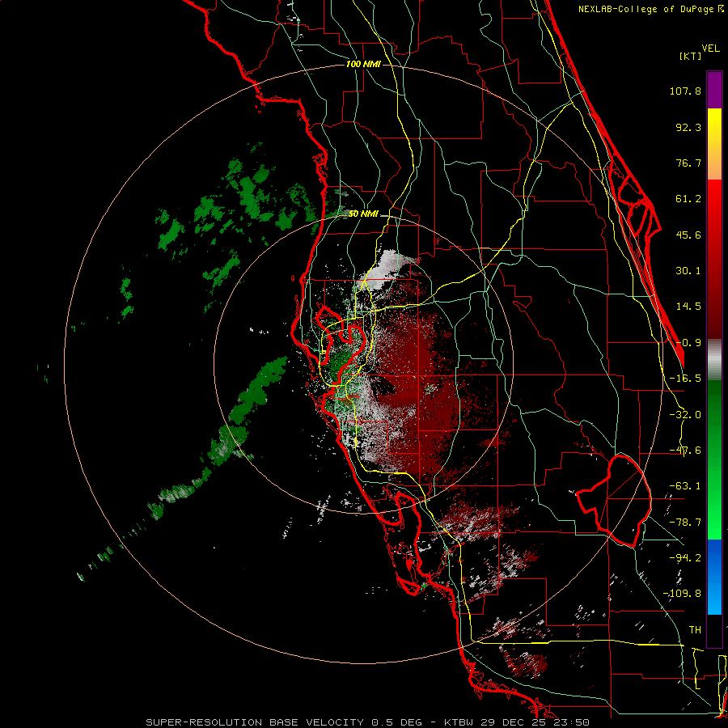
Task: Click the -63.1 velocity scale value
Action: [x=685, y=486]
